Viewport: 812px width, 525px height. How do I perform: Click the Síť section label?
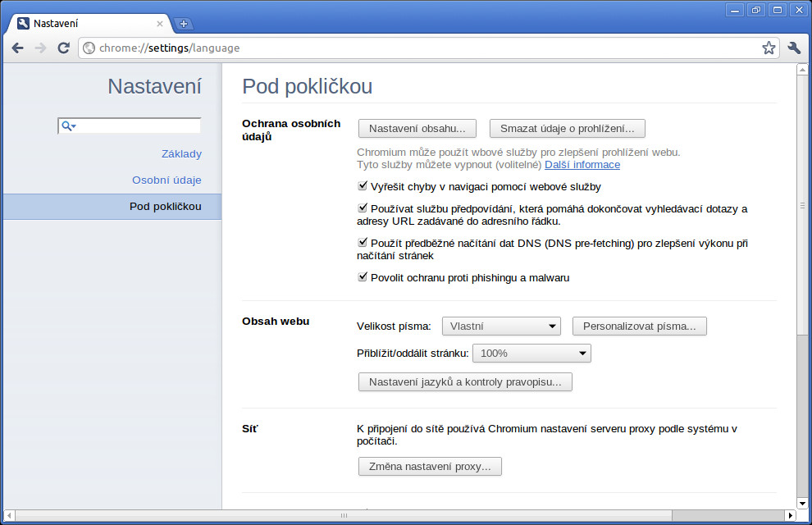tap(249, 429)
